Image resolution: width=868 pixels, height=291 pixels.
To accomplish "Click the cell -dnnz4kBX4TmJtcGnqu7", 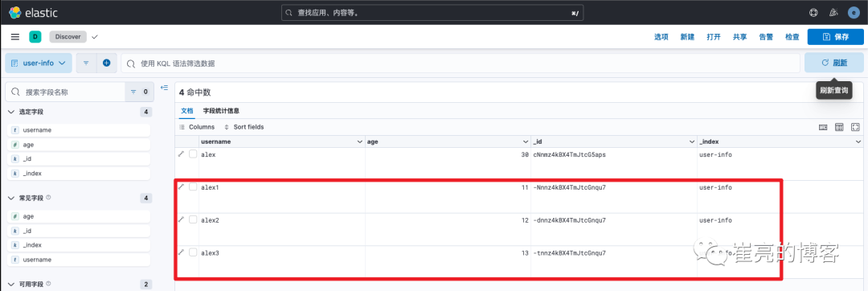I will (570, 220).
